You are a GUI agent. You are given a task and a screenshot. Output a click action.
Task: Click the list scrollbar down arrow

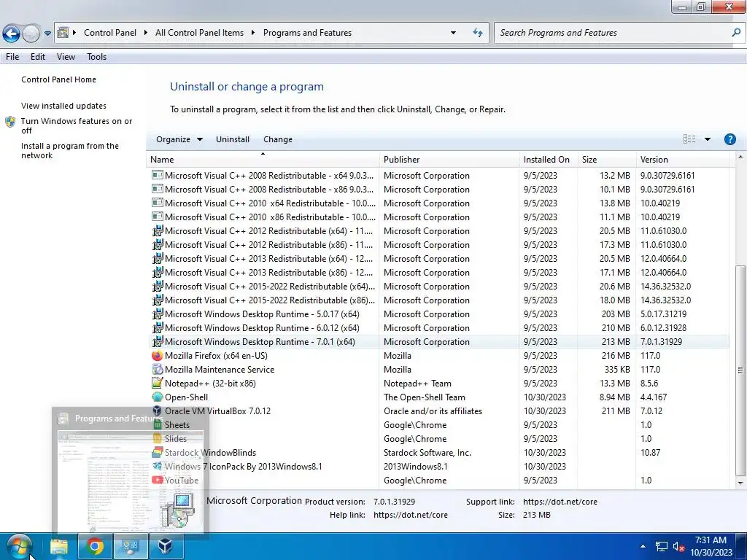[740, 483]
